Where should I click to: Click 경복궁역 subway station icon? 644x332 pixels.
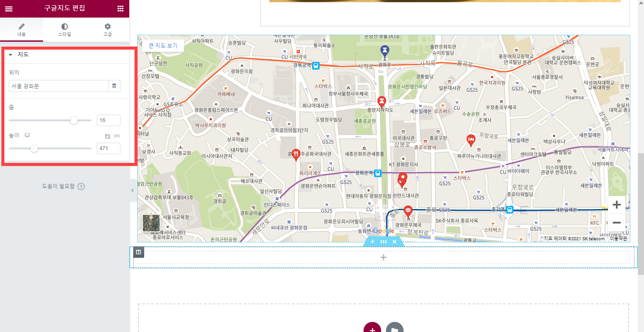click(316, 66)
